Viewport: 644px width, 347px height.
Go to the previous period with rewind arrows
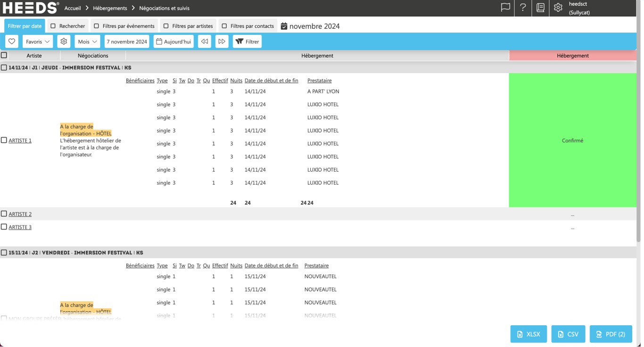[x=205, y=41]
